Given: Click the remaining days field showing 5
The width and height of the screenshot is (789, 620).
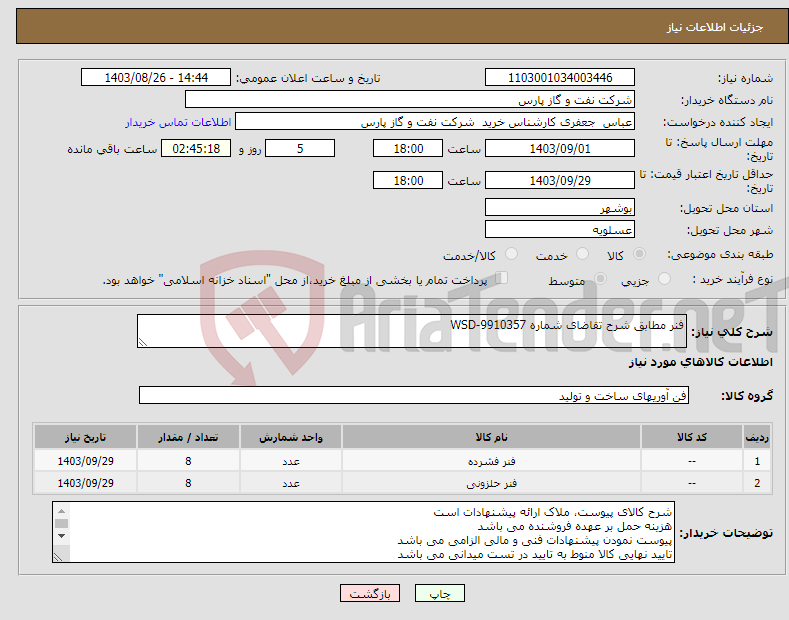Looking at the screenshot, I should click(300, 148).
